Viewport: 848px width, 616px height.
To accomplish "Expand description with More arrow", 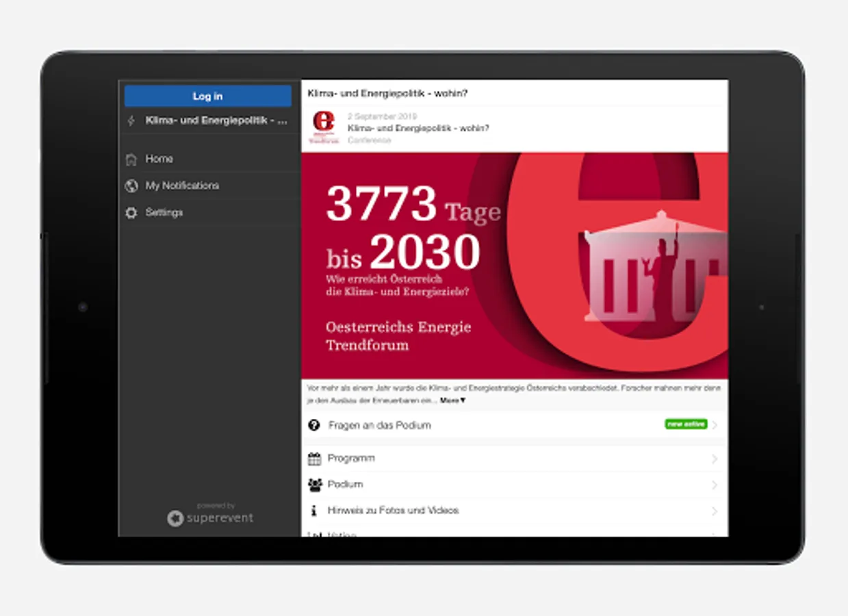I will tap(452, 400).
